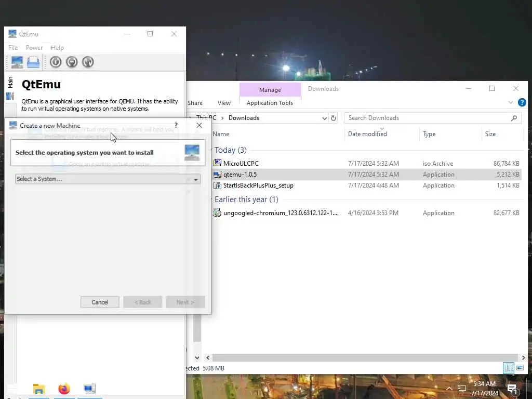Screen dimensions: 532x399
Task: Select the MicroULCPC iso file
Action: tap(241, 163)
